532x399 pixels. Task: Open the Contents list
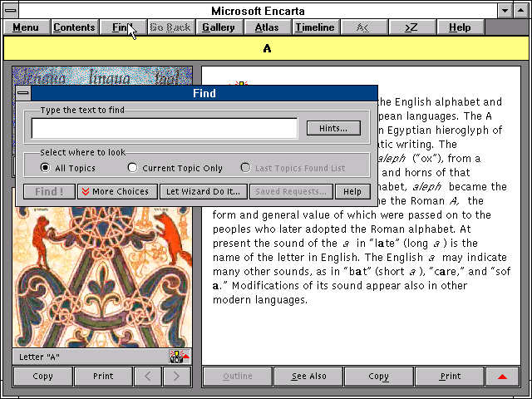point(74,27)
